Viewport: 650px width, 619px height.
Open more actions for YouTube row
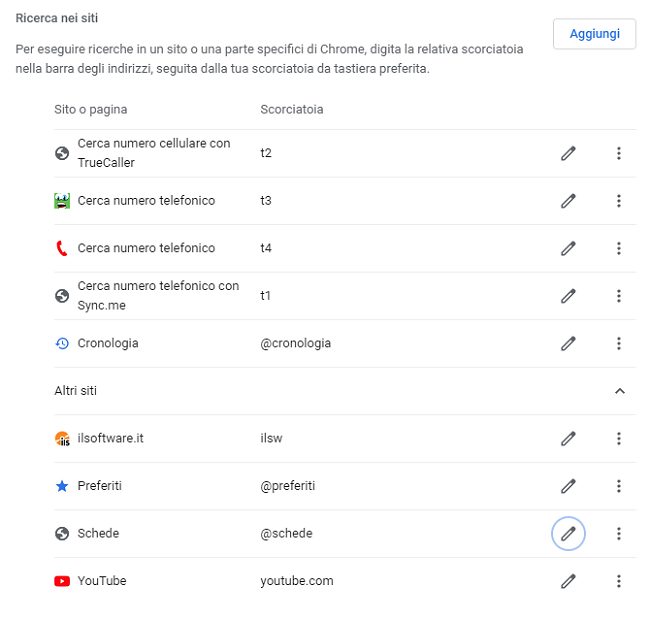[618, 581]
